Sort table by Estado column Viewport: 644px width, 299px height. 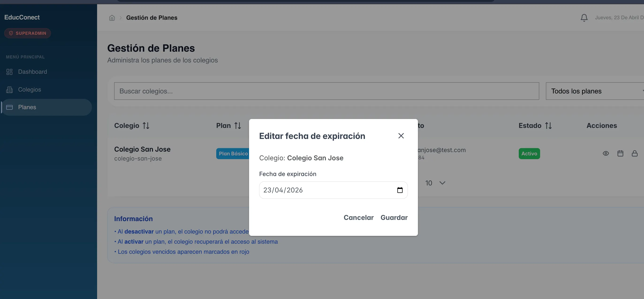(548, 126)
